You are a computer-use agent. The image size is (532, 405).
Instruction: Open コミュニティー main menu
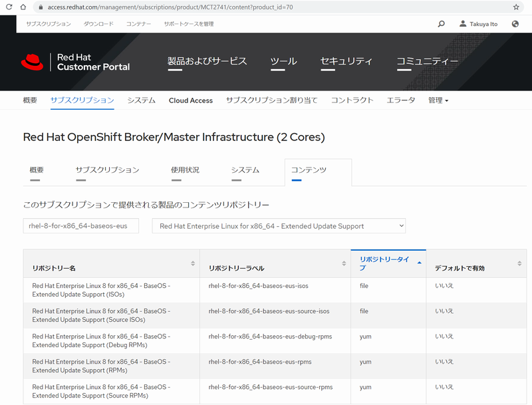(428, 61)
